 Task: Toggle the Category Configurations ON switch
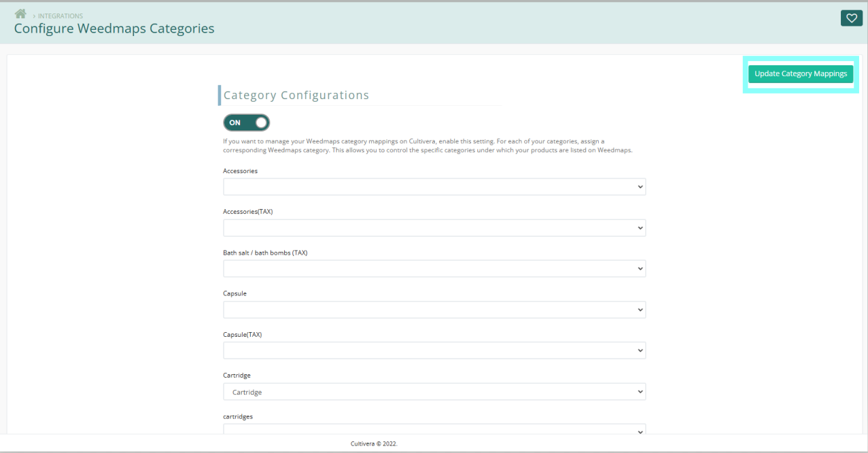click(246, 122)
